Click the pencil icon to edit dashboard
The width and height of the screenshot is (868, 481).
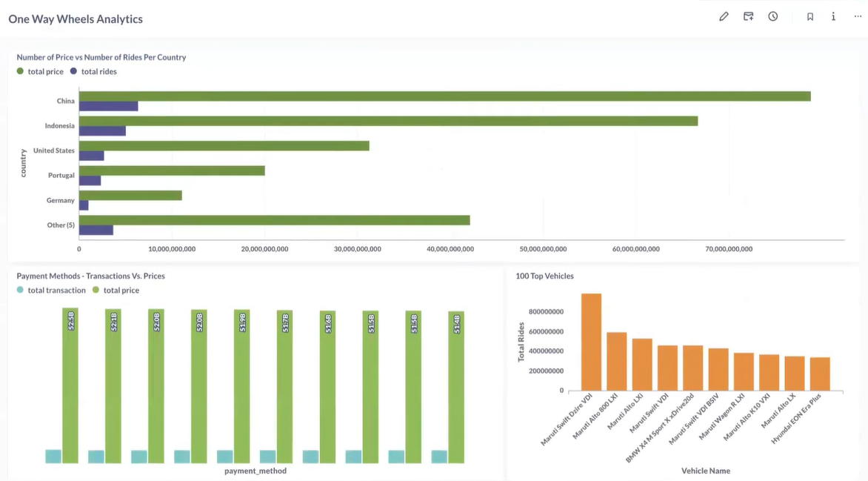point(724,16)
